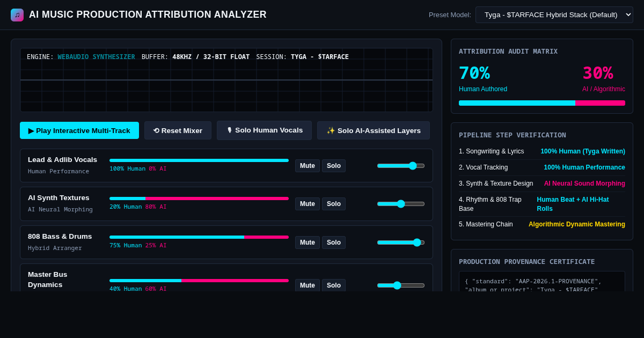644x338 pixels.
Task: Click 'TYGA - $TARFACE' session label
Action: pos(320,57)
